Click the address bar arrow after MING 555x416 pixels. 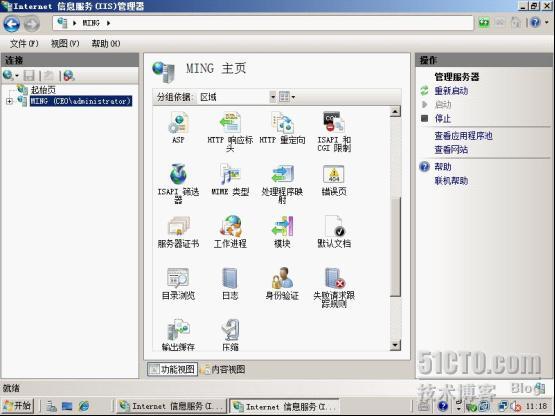click(x=108, y=23)
